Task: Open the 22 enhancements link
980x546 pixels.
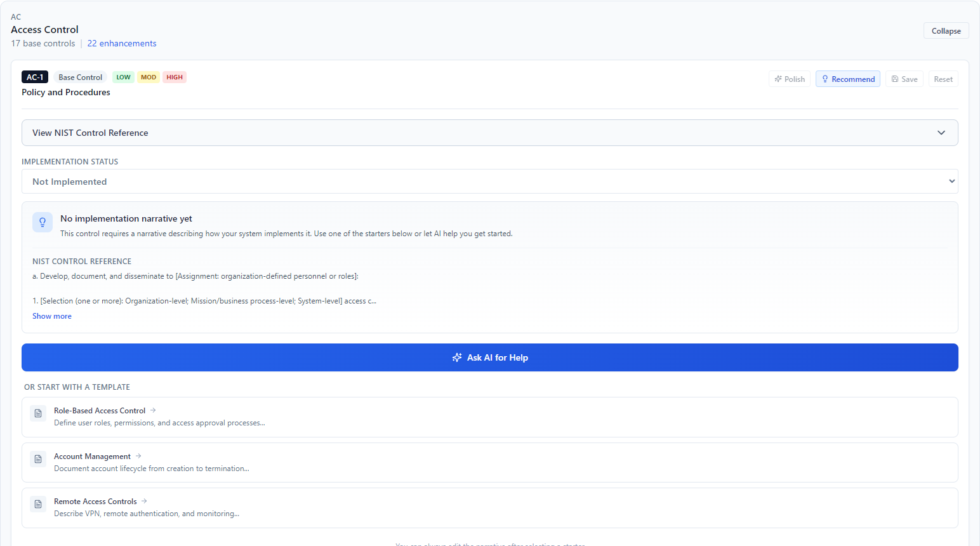Action: (122, 43)
